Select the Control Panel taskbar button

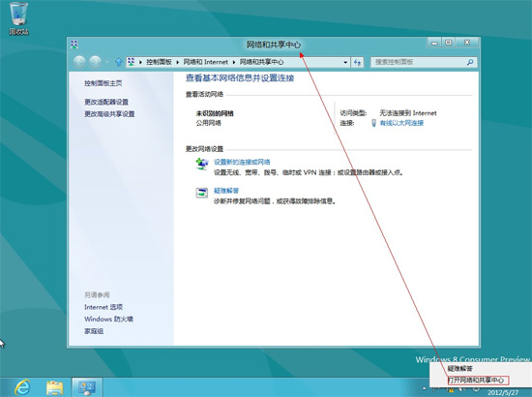[87, 387]
